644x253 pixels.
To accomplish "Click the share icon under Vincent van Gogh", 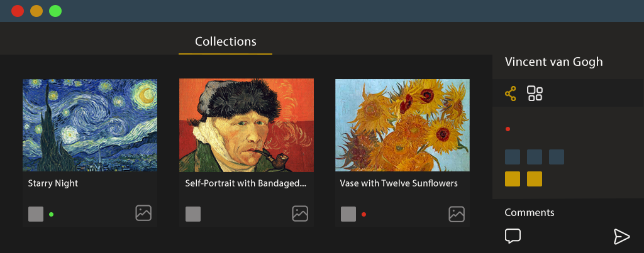I will pyautogui.click(x=511, y=94).
